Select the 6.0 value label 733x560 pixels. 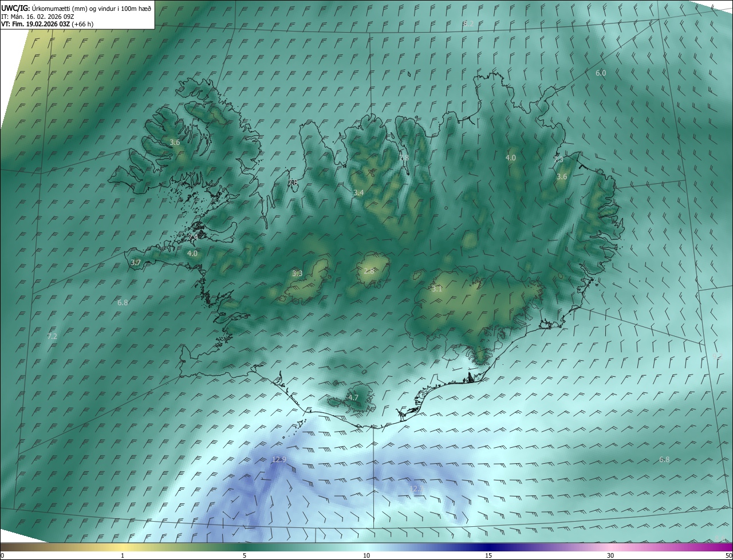pos(601,73)
